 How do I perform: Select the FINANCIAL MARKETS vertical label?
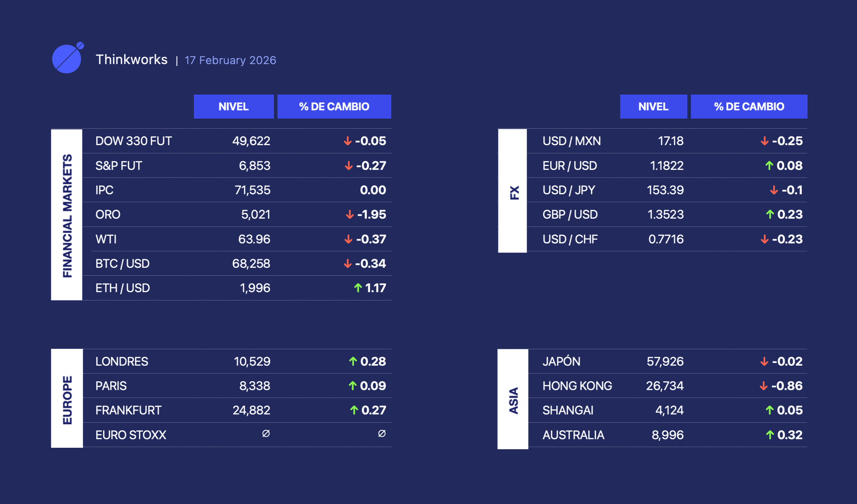coord(67,215)
